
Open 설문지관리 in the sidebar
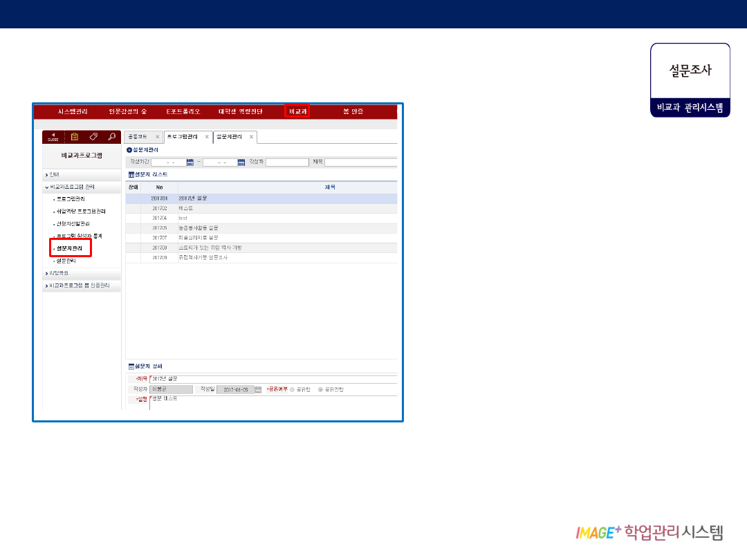point(69,248)
